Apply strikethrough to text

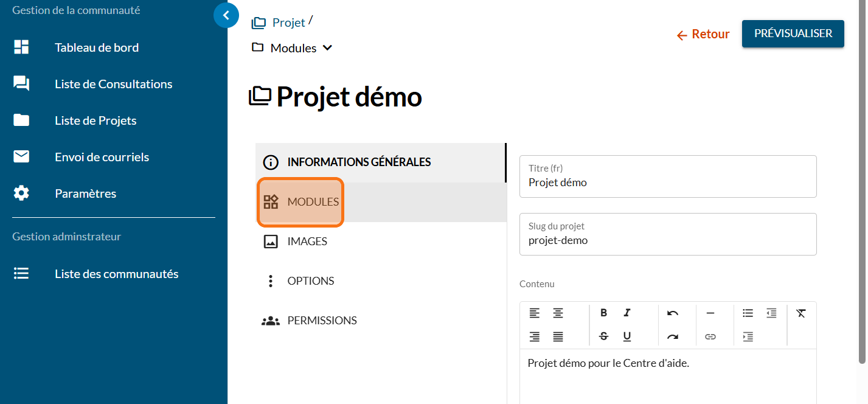pos(603,336)
